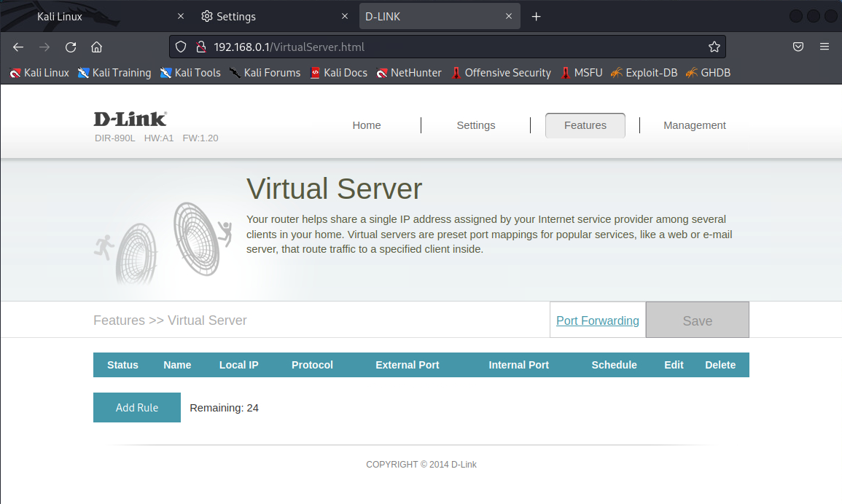Click the 'HW:A1' hardware version text

pos(159,138)
